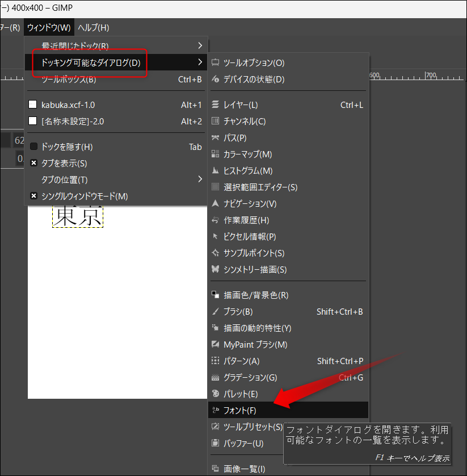467x476 pixels.
Task: Click the Palettes (パレット) icon
Action: pos(215,394)
